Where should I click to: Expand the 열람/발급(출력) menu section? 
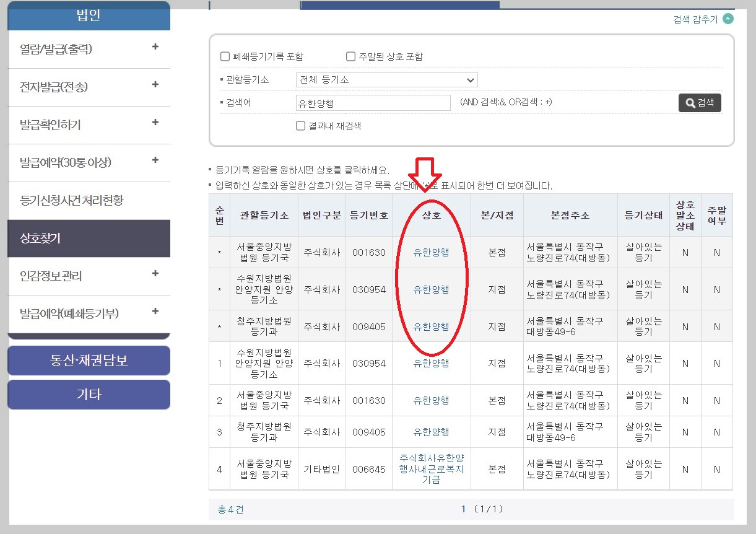tap(89, 47)
